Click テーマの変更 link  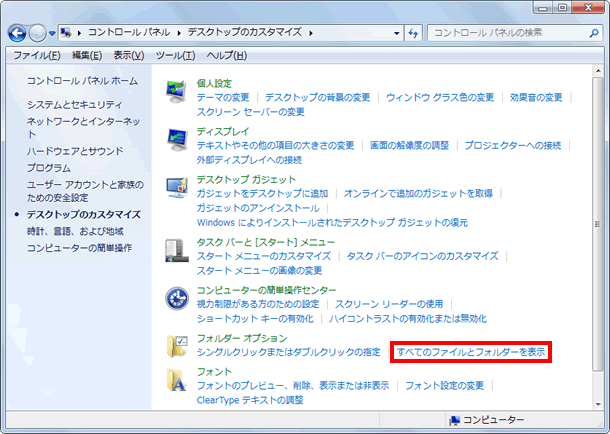223,97
